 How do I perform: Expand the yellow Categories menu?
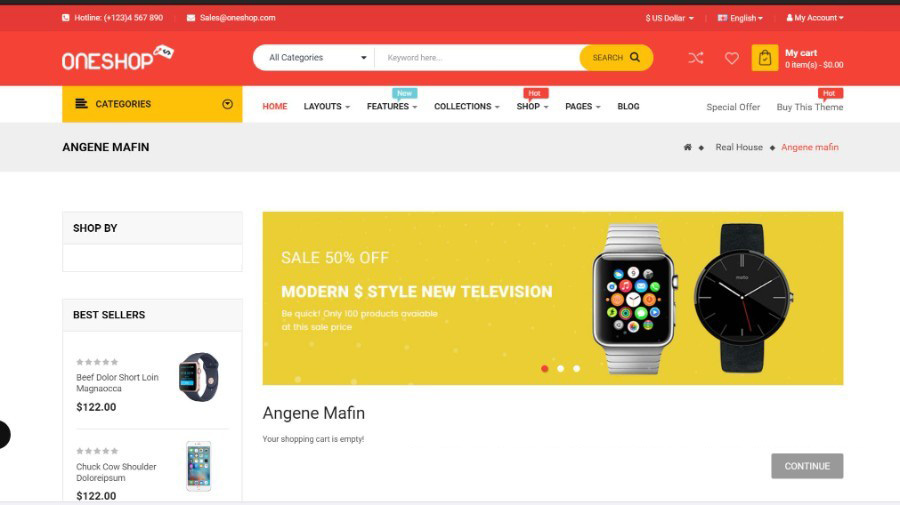pyautogui.click(x=152, y=104)
